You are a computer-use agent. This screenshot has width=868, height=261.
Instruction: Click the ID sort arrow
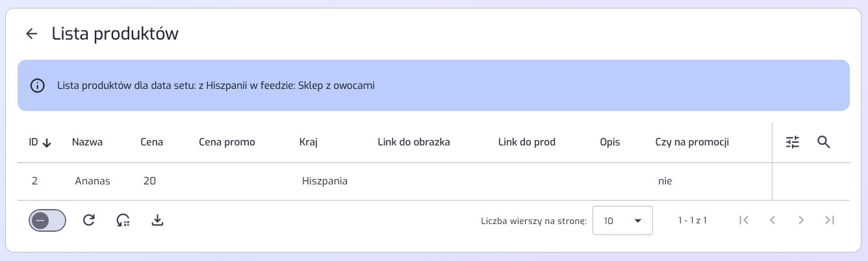point(47,143)
